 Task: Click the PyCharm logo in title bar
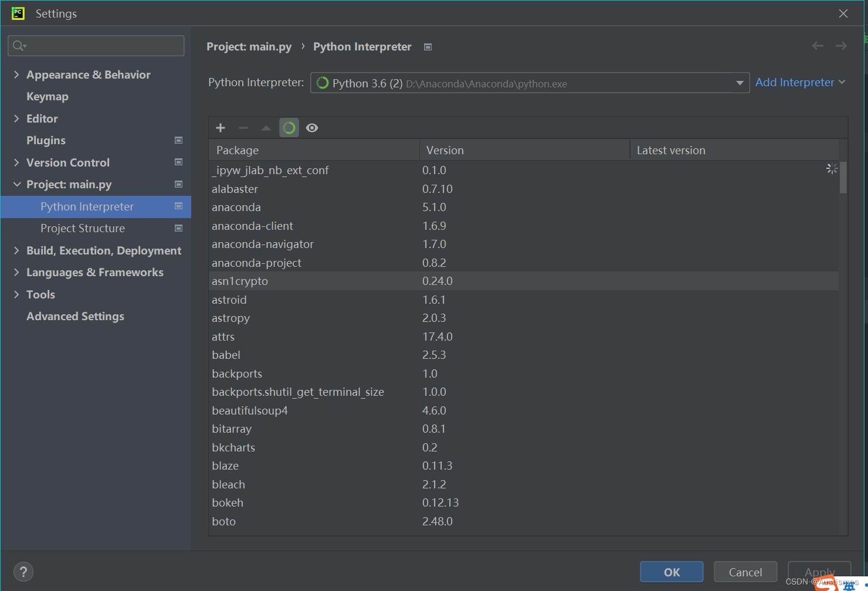18,13
